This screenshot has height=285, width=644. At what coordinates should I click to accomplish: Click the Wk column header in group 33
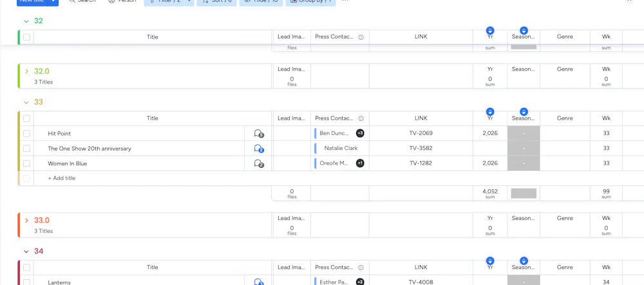606,118
